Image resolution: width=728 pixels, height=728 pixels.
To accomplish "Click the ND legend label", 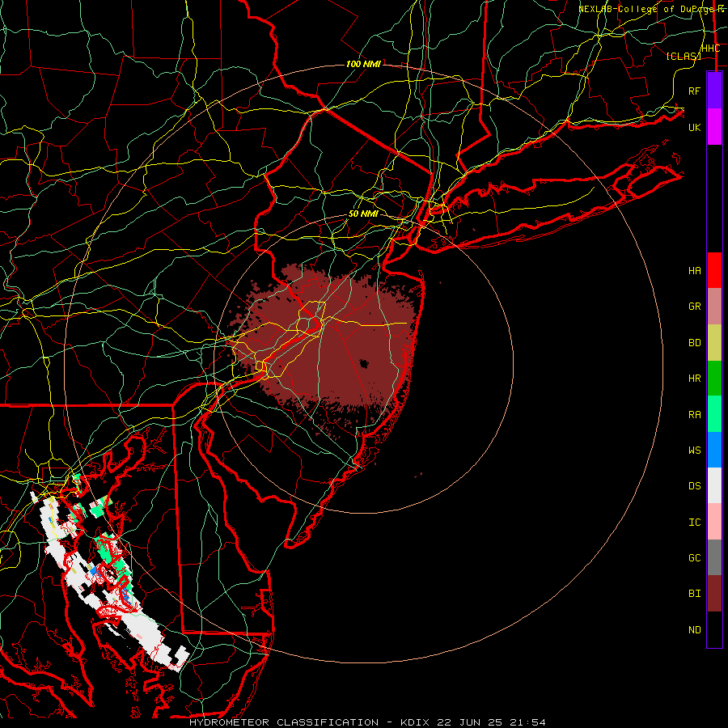I will click(694, 630).
